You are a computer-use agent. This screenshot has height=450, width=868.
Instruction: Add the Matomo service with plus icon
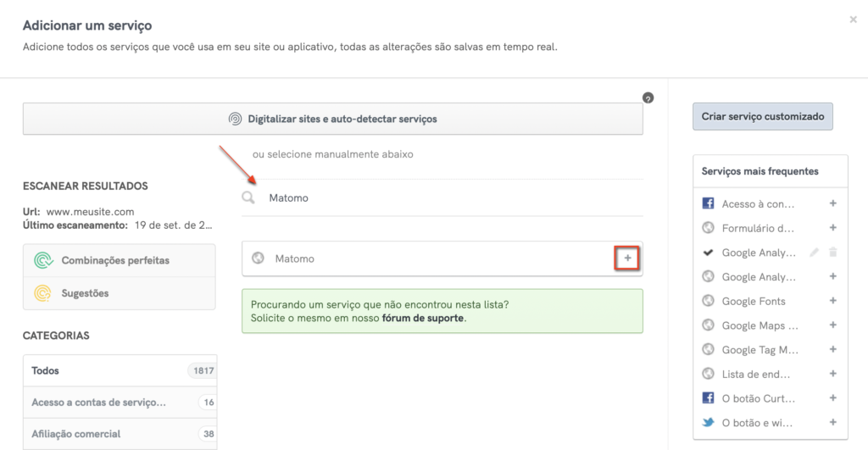(x=627, y=258)
